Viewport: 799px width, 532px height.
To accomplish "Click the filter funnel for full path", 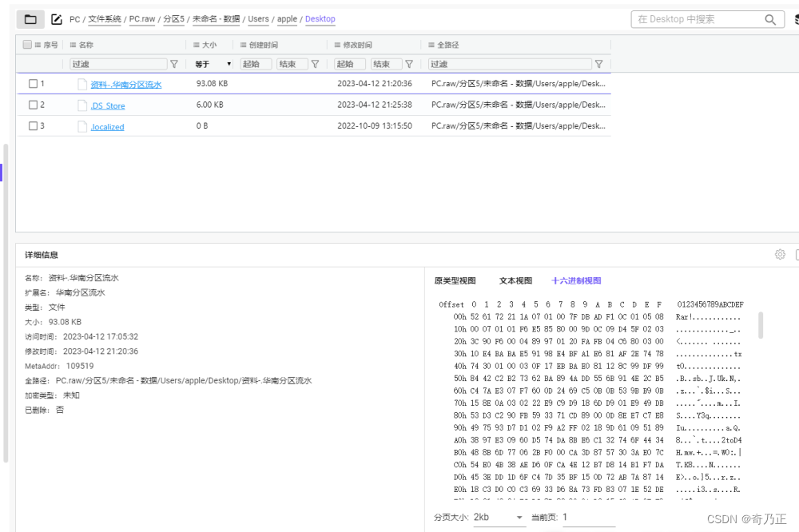I will pyautogui.click(x=599, y=64).
